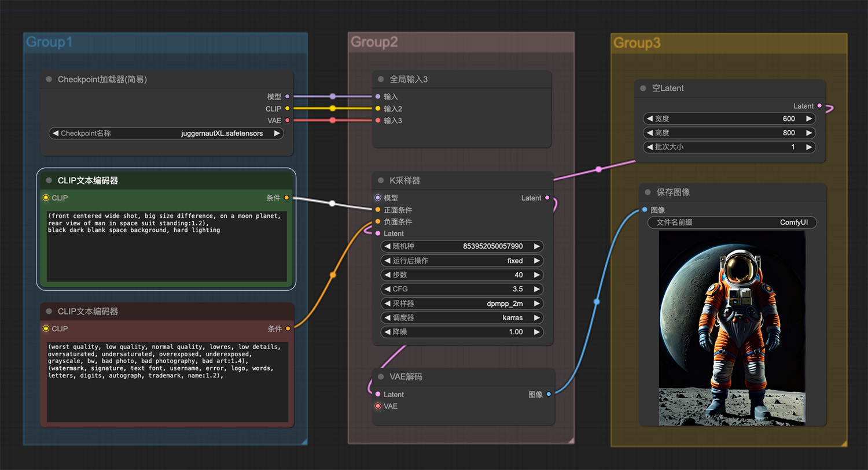Collapse the 保存图像 node with its title dot
Image resolution: width=868 pixels, height=470 pixels.
648,192
